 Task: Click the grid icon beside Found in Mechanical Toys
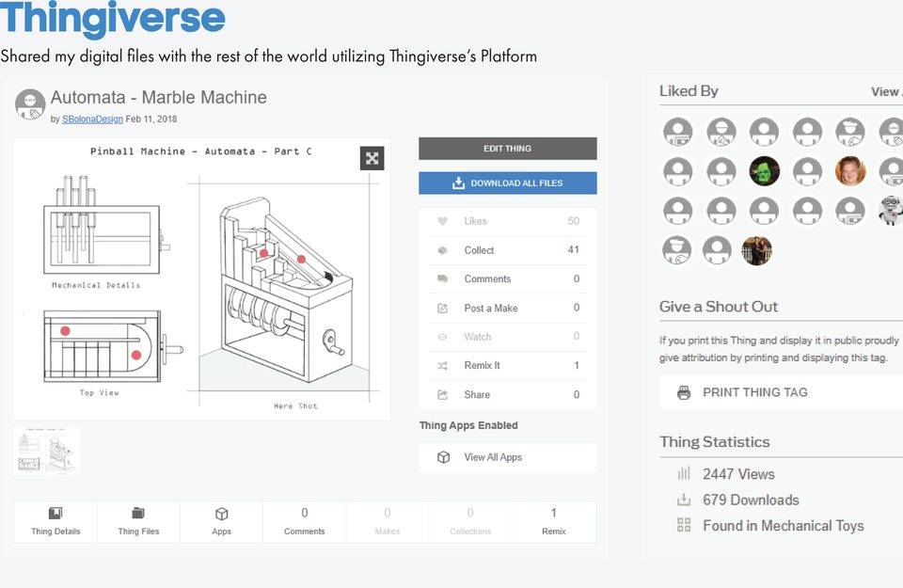point(684,525)
